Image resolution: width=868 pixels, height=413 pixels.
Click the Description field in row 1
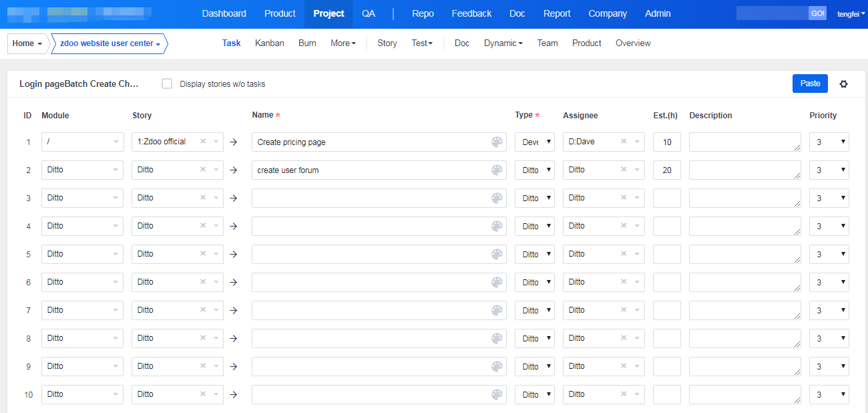coord(744,142)
